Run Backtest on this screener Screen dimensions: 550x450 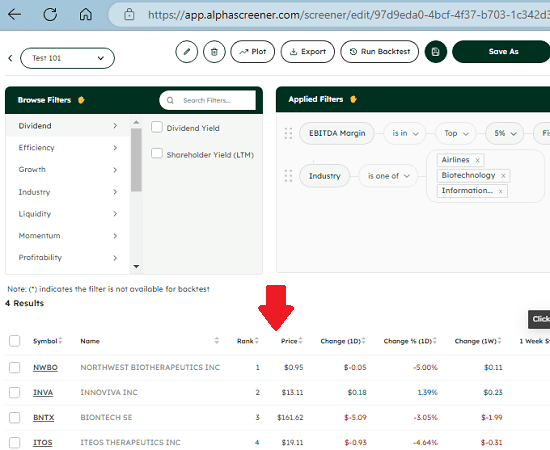click(380, 52)
